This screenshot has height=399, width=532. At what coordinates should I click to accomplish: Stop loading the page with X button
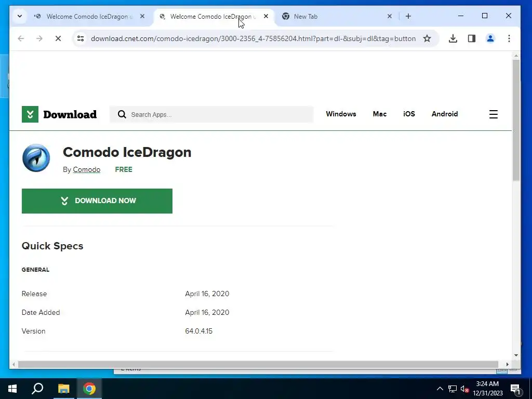pyautogui.click(x=58, y=38)
